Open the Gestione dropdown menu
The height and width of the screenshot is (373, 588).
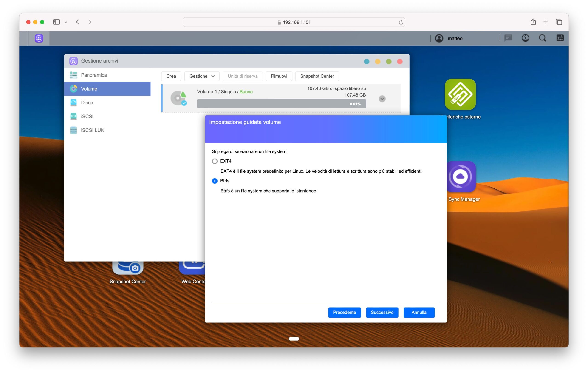(x=202, y=76)
